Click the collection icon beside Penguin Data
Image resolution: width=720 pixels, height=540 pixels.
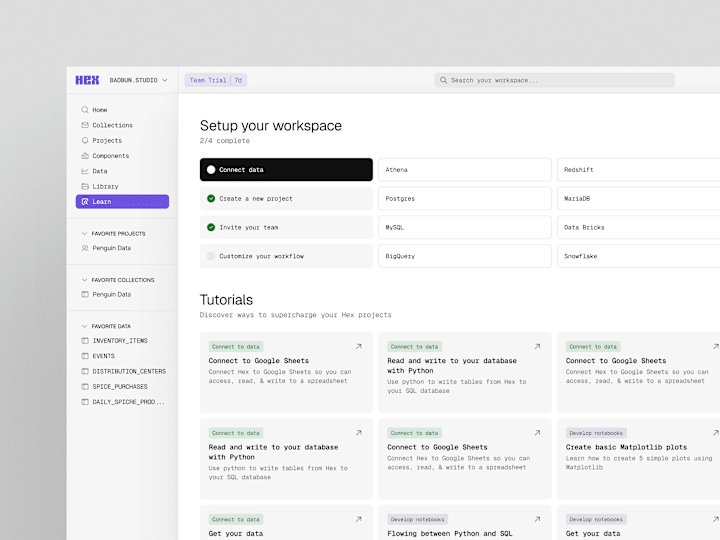[x=85, y=294]
